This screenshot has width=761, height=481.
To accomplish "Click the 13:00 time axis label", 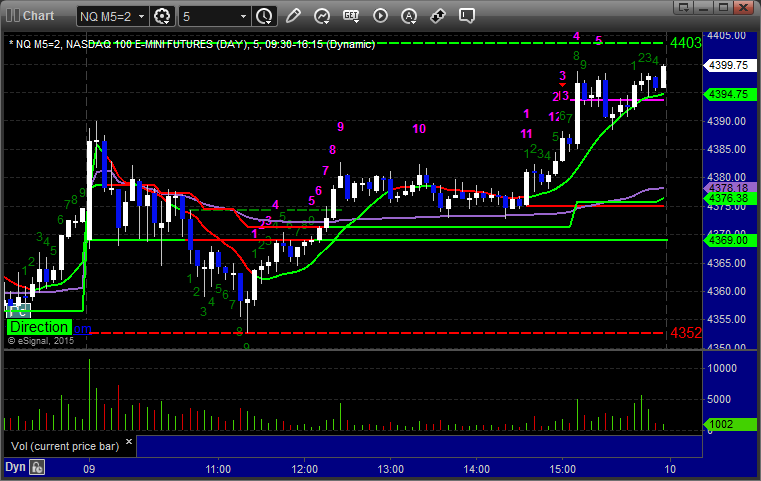I will [390, 469].
